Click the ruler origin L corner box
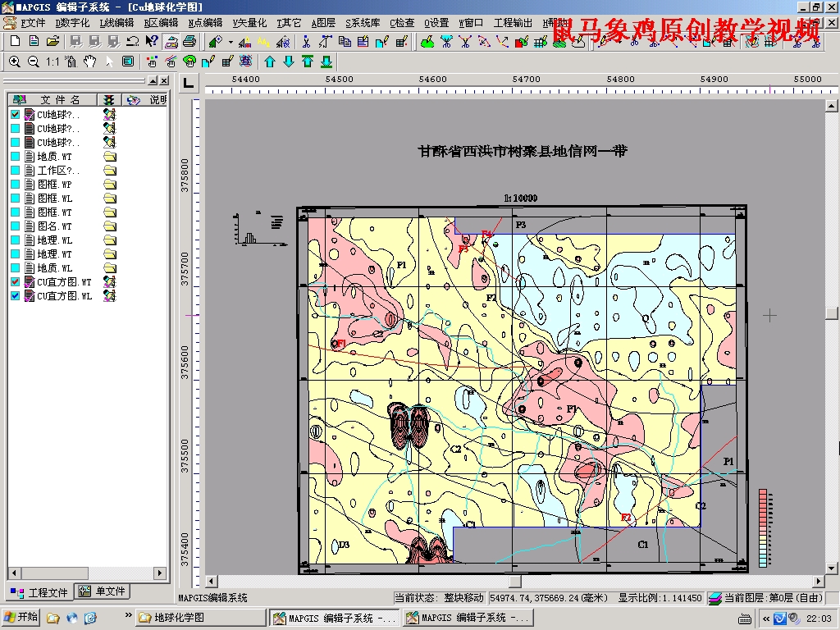 pyautogui.click(x=189, y=84)
